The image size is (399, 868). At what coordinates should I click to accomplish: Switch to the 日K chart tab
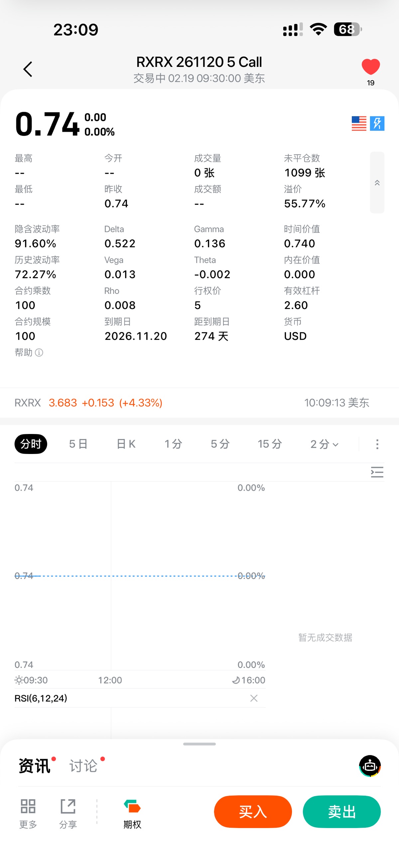[126, 444]
